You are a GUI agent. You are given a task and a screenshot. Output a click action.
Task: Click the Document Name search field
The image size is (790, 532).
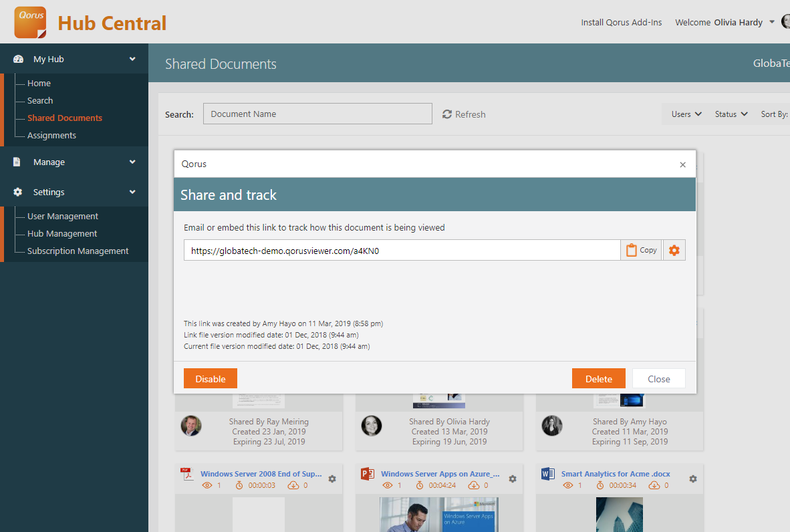[317, 114]
